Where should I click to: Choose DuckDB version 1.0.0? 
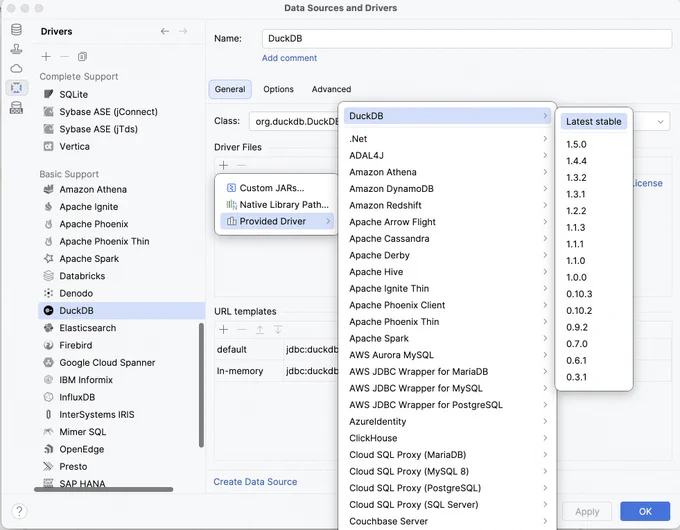[x=593, y=277]
